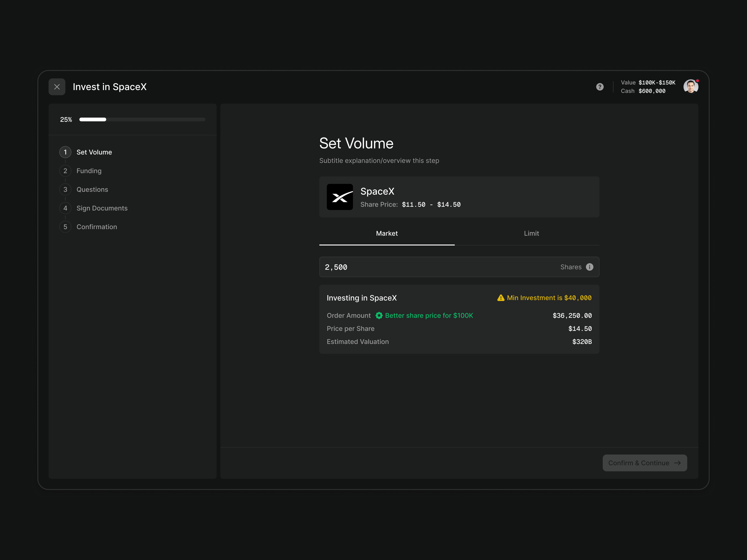Click the Min Investment is $40,000 warning text
The image size is (747, 560).
coord(549,298)
